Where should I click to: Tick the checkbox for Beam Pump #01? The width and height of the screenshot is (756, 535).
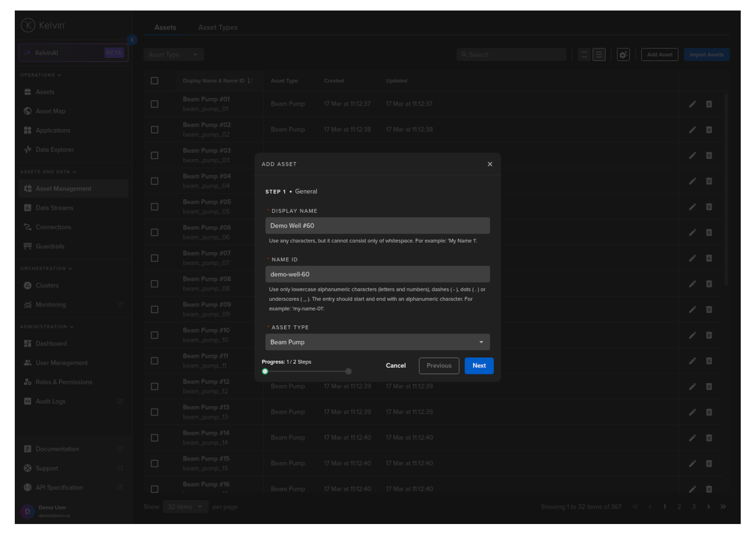tap(155, 104)
